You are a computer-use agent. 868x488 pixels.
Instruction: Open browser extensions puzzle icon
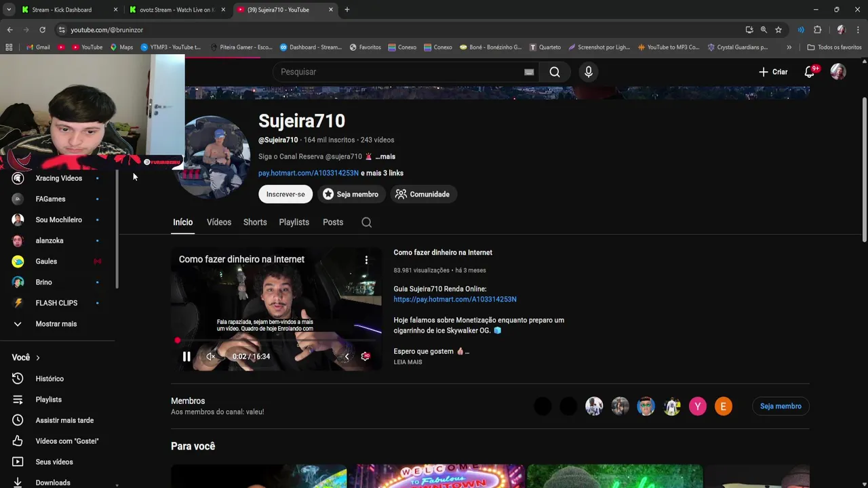pyautogui.click(x=818, y=30)
